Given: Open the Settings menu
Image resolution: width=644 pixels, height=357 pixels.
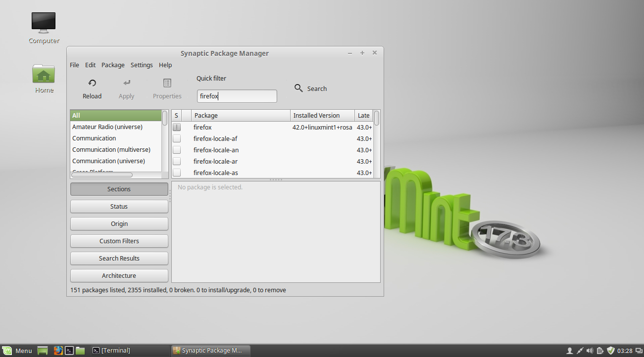Looking at the screenshot, I should 142,65.
